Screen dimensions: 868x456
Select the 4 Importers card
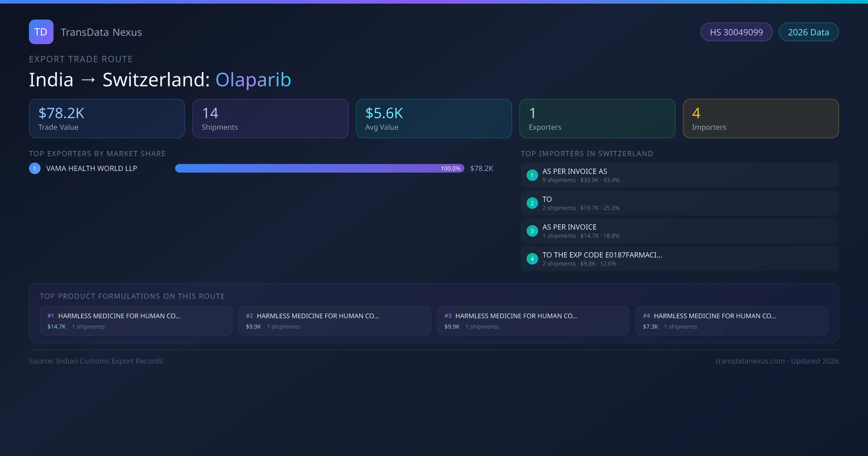pyautogui.click(x=761, y=119)
